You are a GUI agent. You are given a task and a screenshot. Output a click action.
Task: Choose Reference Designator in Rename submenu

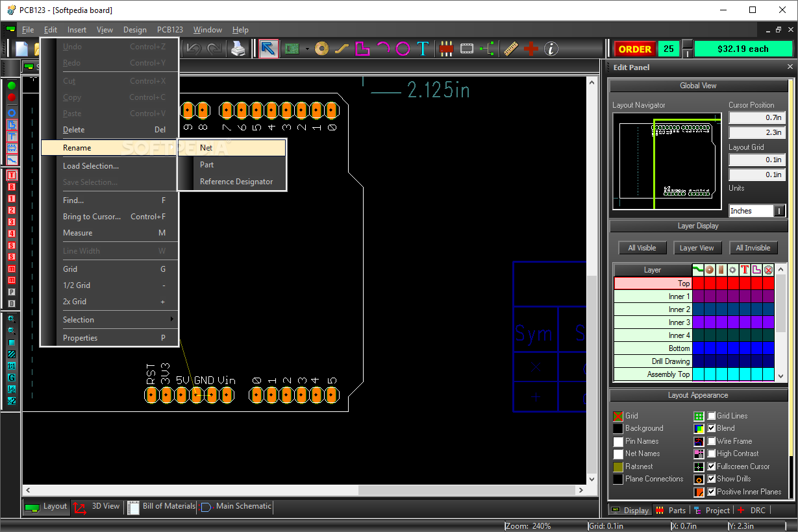(x=232, y=182)
